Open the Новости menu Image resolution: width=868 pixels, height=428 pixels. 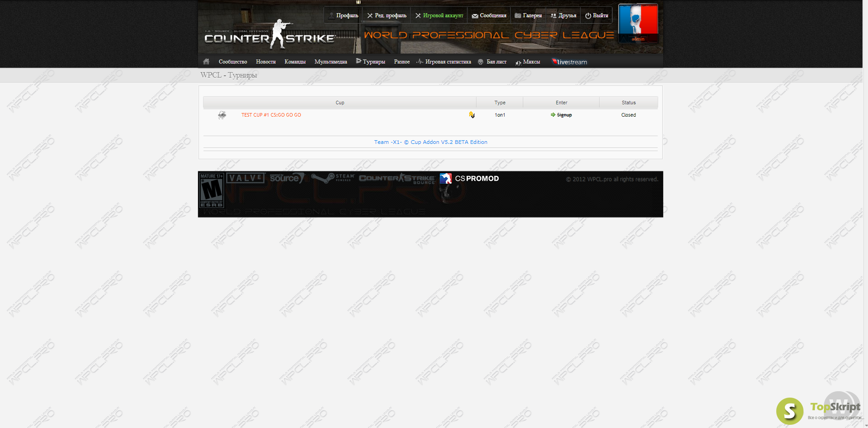pyautogui.click(x=266, y=62)
